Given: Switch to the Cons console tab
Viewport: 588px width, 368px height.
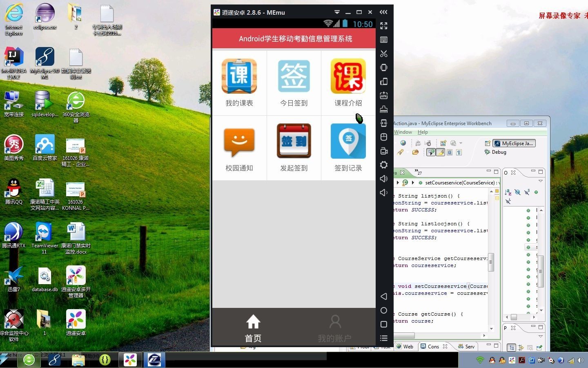Looking at the screenshot, I should tap(430, 346).
